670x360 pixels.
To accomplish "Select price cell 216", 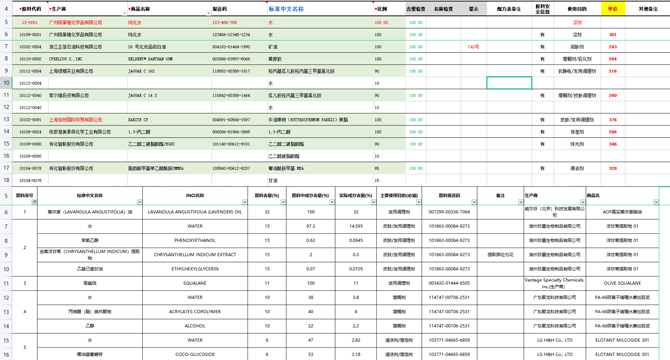I will 613,71.
